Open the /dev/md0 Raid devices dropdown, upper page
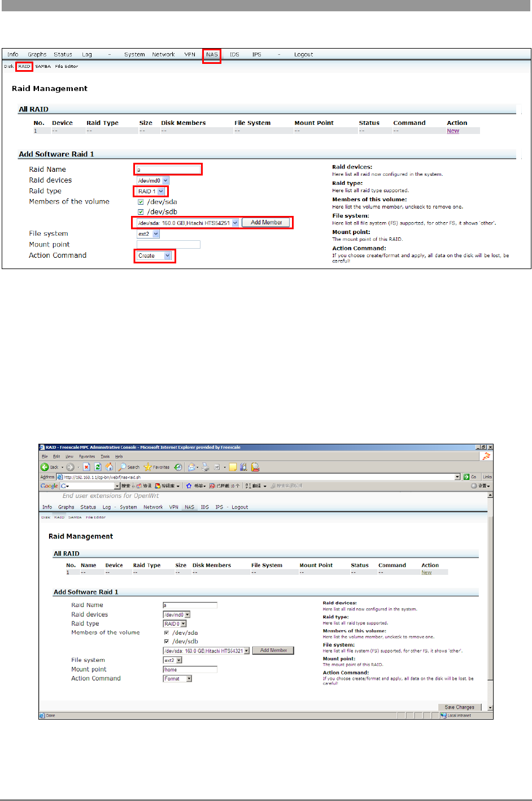532x801 pixels. (x=153, y=180)
